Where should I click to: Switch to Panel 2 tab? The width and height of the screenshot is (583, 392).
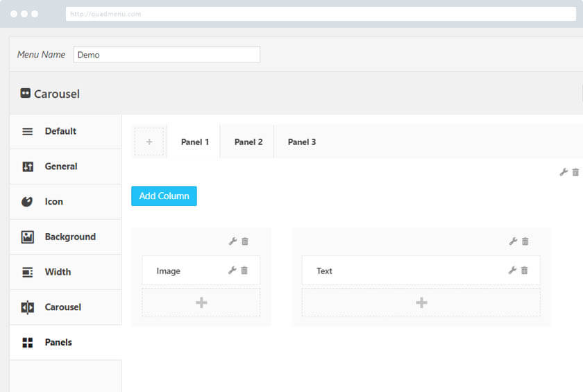[x=248, y=142]
